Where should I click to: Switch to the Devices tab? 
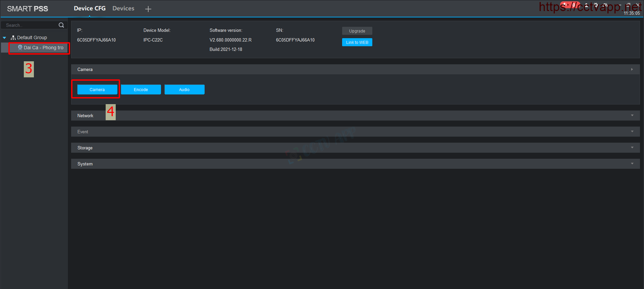click(123, 8)
